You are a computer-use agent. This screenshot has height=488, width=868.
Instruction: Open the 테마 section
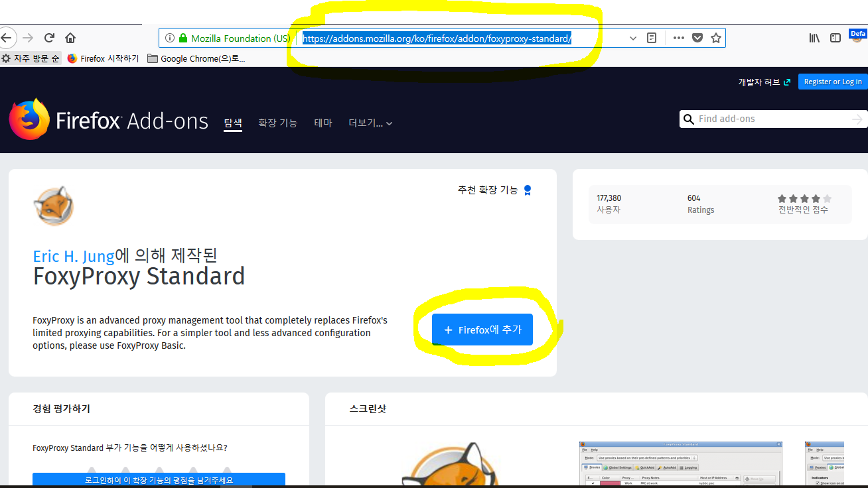(323, 123)
